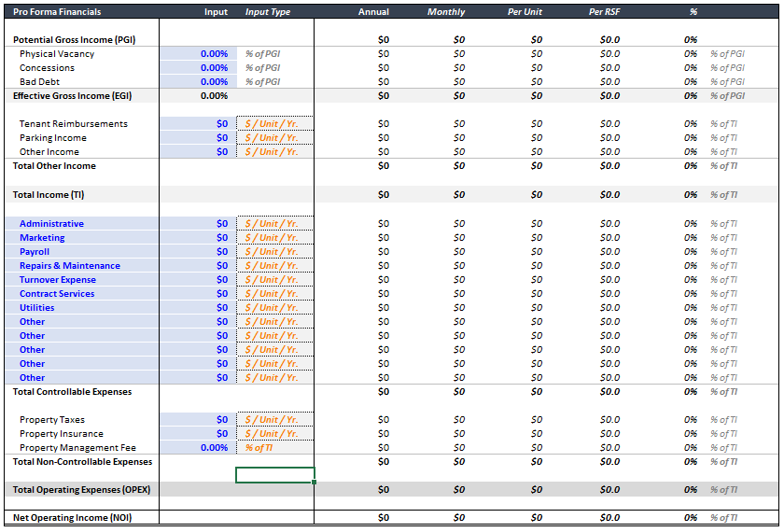Open Administrative input type dropdown
Screen dimensions: 784x532
[x=275, y=223]
